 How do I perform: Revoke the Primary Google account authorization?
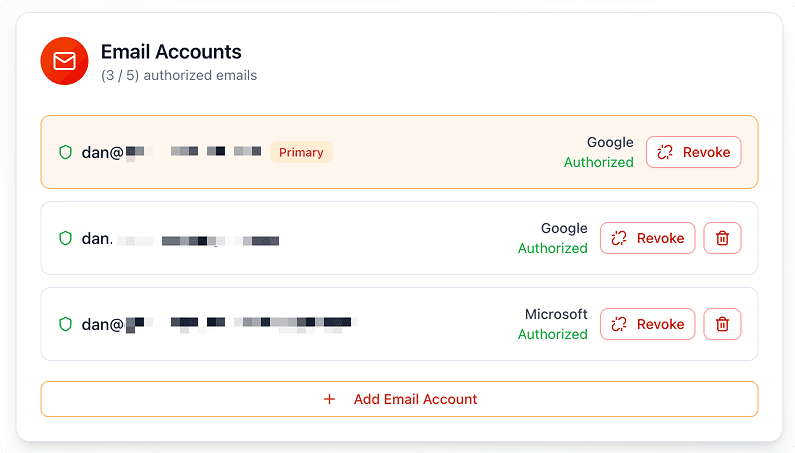[693, 152]
